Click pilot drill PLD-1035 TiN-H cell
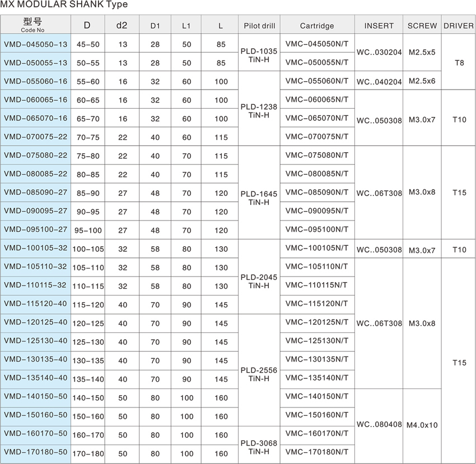 pos(258,54)
